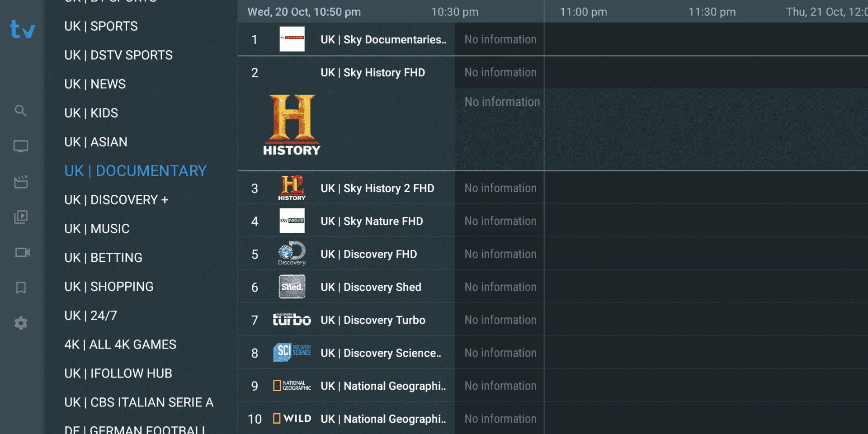Click the large HISTORY channel logo
Viewport: 868px width, 434px height.
(x=292, y=125)
